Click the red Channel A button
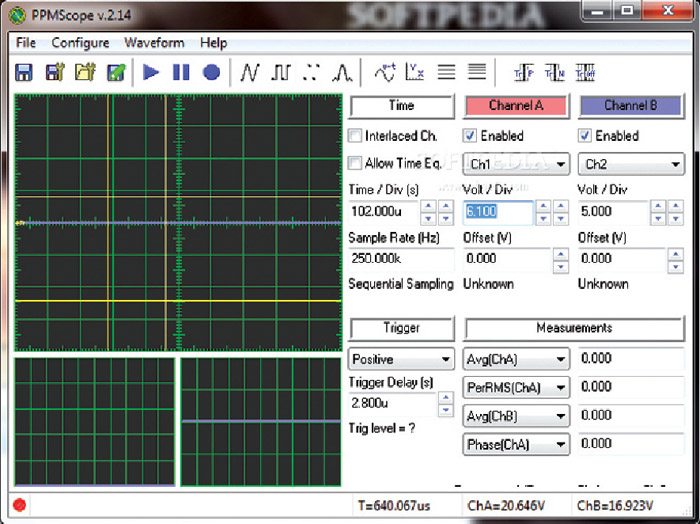 pyautogui.click(x=516, y=105)
